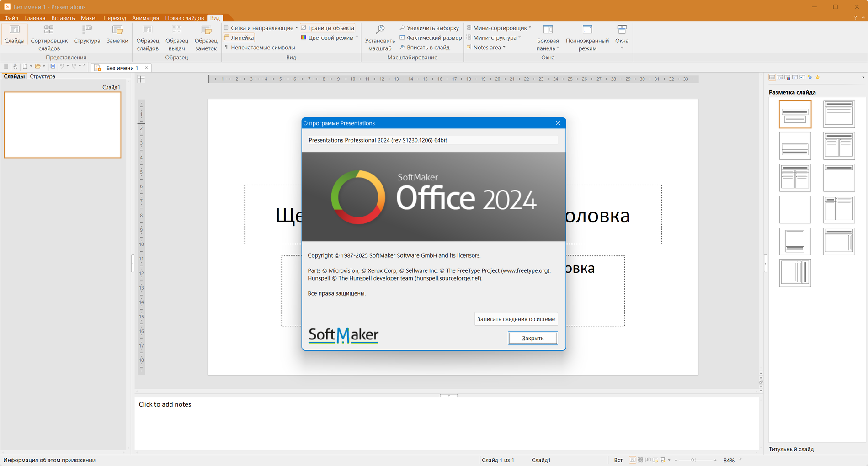Expand the Боковая панель dropdown
Viewport: 868px width, 466px height.
click(x=548, y=38)
